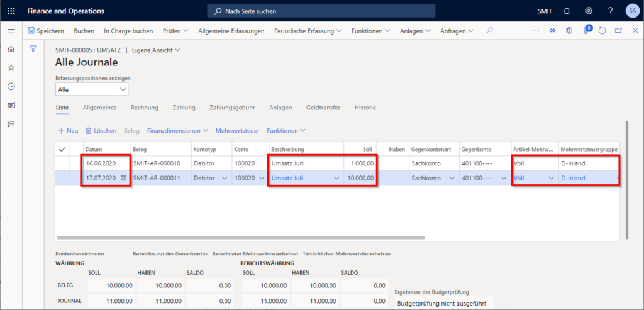
Task: Switch to the Geldtransfer tab
Action: click(x=323, y=108)
